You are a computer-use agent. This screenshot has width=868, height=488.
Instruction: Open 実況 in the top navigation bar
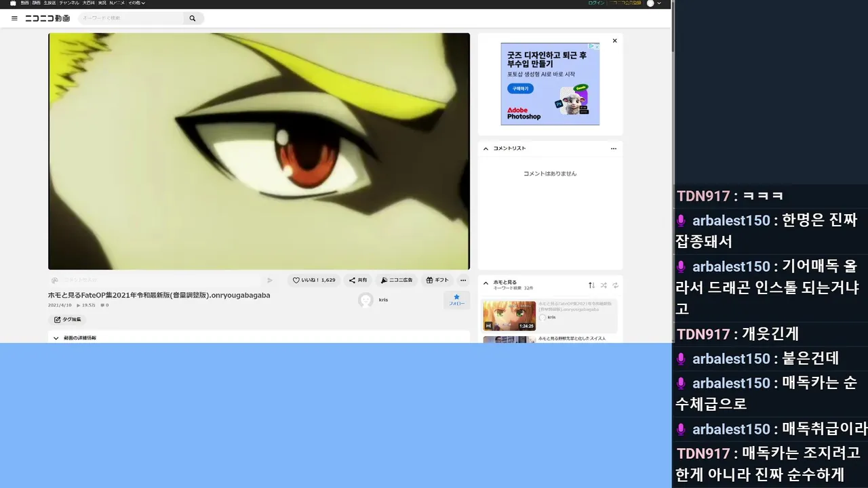[102, 3]
